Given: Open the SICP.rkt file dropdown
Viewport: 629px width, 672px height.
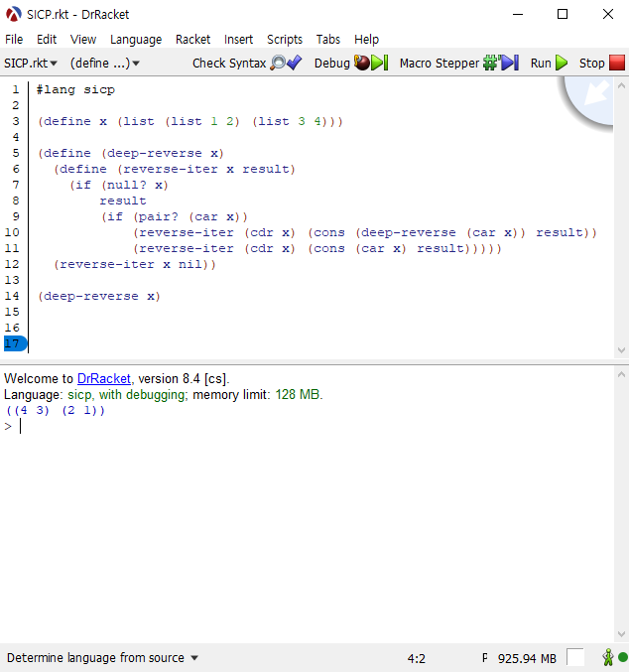Looking at the screenshot, I should coord(31,63).
